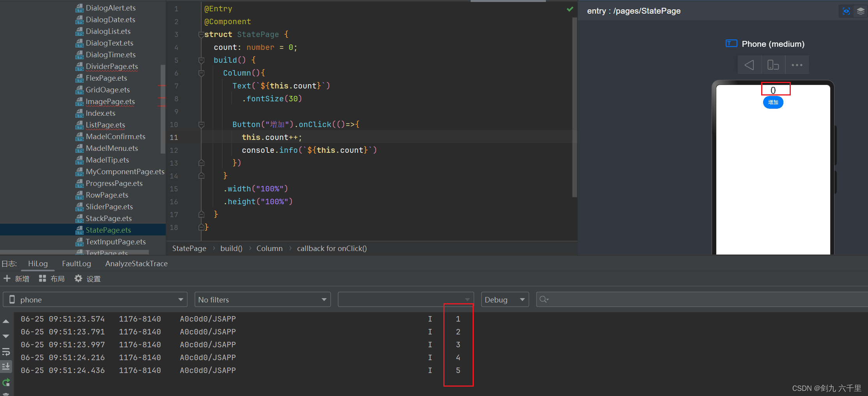Open Index.ets file

[101, 113]
